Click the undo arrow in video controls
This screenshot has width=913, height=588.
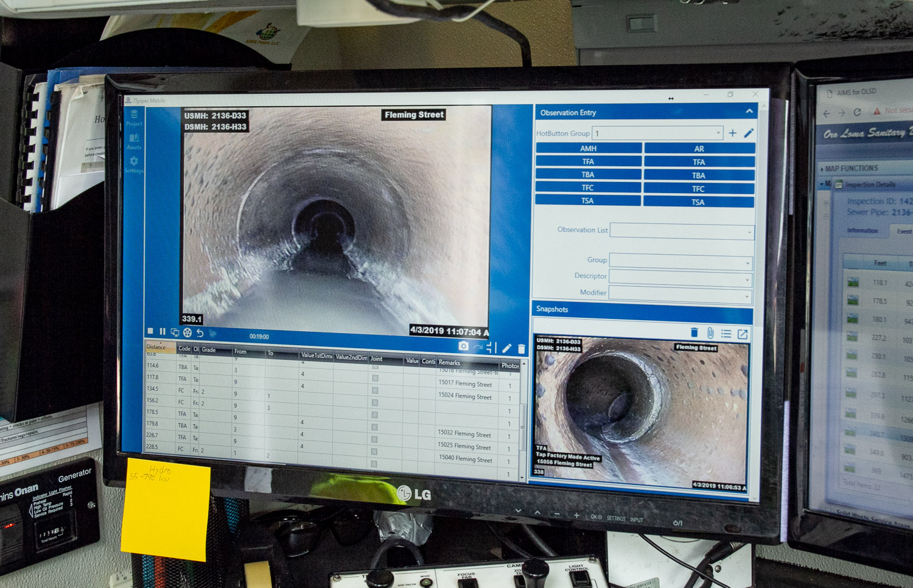click(200, 334)
